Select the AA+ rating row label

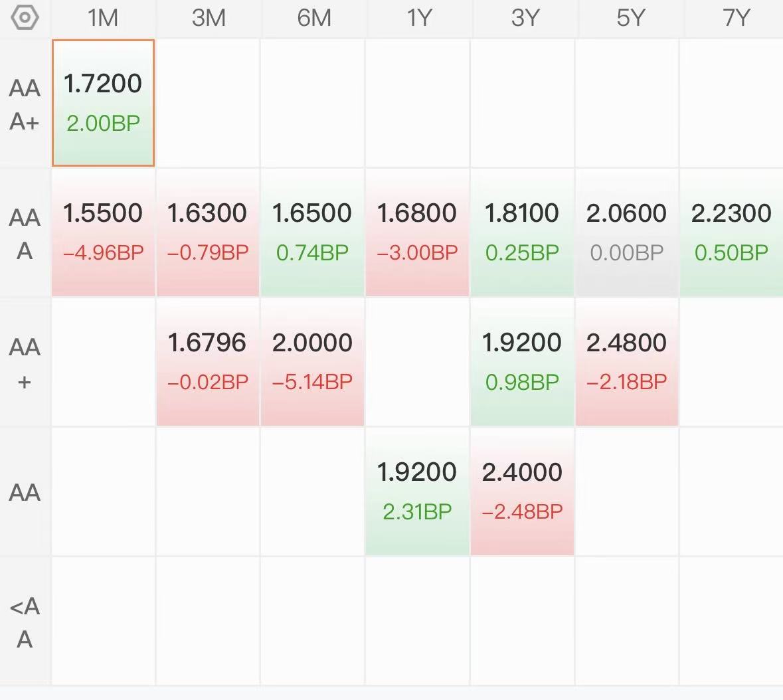click(25, 363)
